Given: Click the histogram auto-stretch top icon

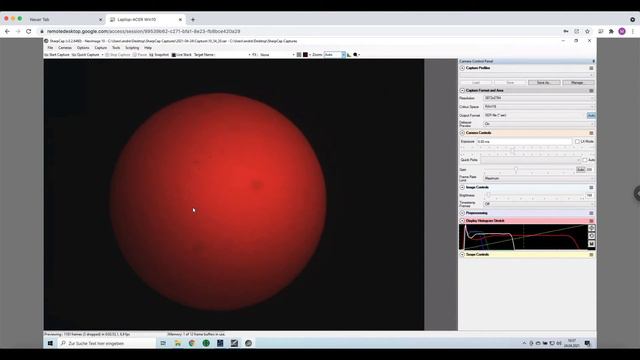Looking at the screenshot, I should [591, 228].
